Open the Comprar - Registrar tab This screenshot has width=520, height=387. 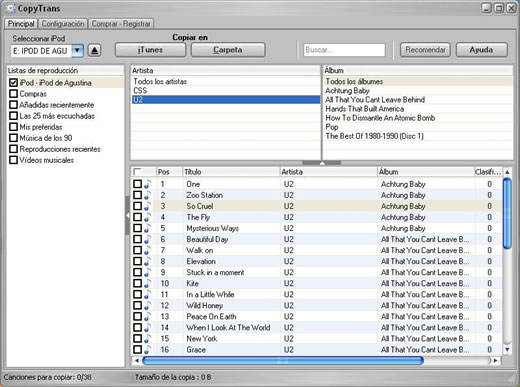coord(121,24)
